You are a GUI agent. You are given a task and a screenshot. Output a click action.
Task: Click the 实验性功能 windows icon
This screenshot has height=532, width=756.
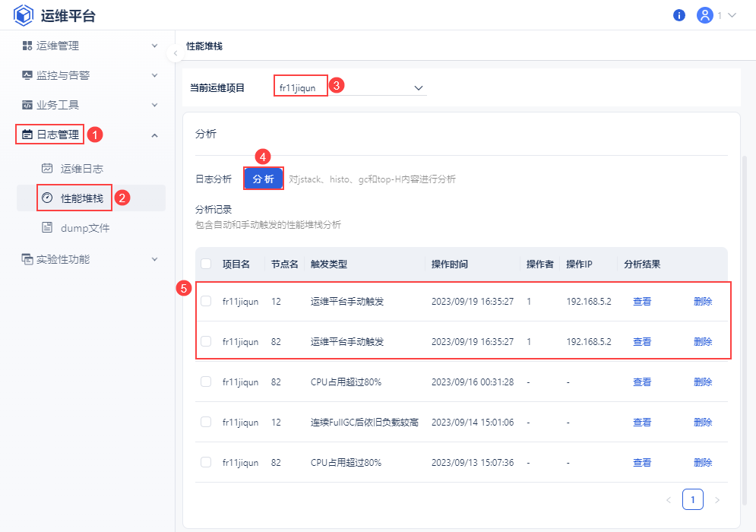27,259
